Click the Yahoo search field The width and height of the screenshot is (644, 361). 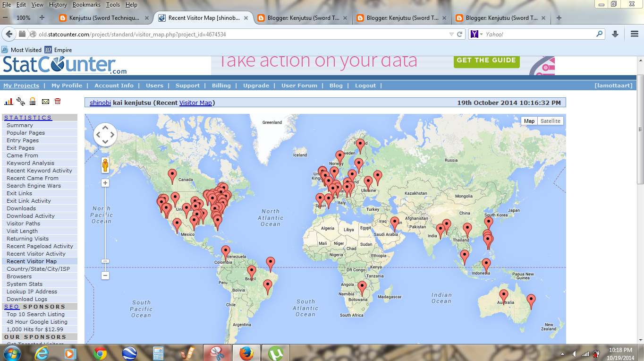coord(538,34)
